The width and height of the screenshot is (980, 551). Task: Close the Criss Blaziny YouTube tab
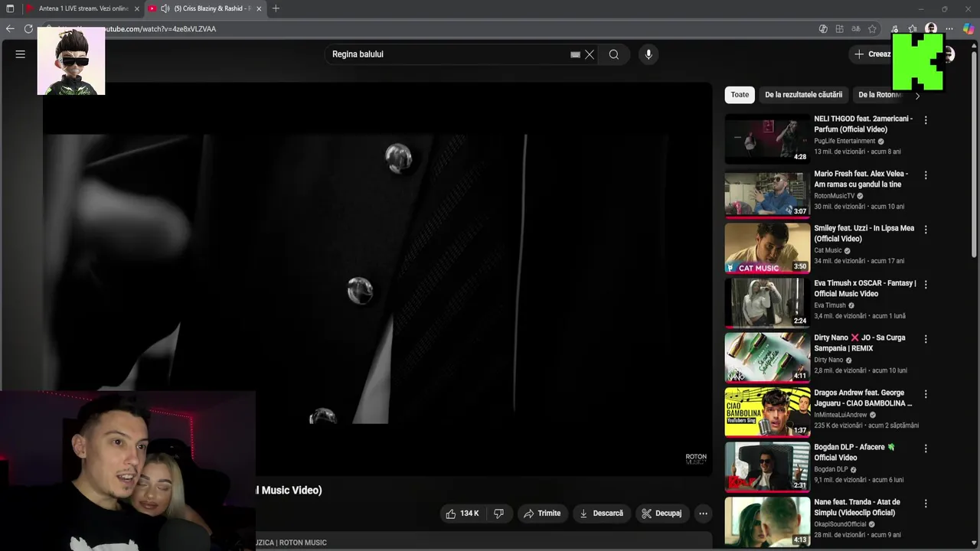[x=259, y=8]
